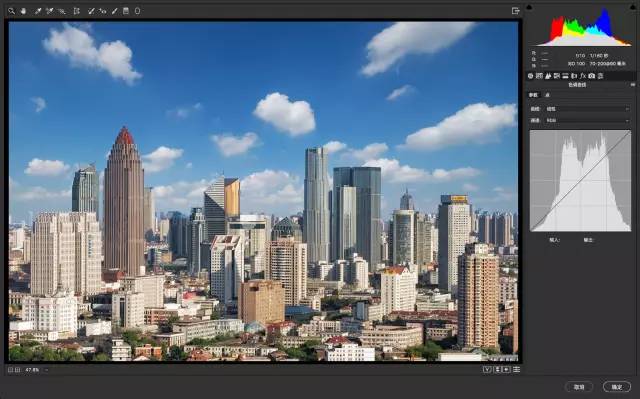
Task: Open the curve preset dropdown (线性)
Action: click(587, 109)
